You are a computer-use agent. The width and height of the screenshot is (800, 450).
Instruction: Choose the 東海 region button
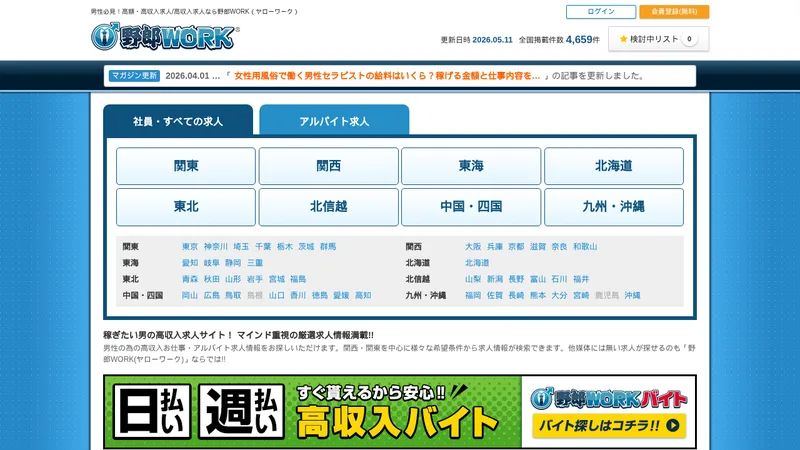point(471,166)
